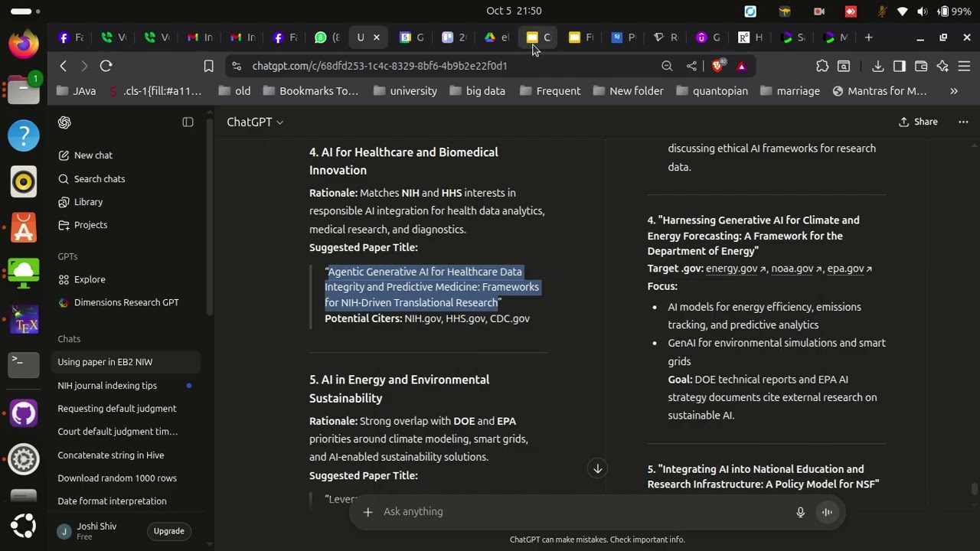The image size is (980, 551).
Task: Reload the current ChatGPT page
Action: pos(106,67)
